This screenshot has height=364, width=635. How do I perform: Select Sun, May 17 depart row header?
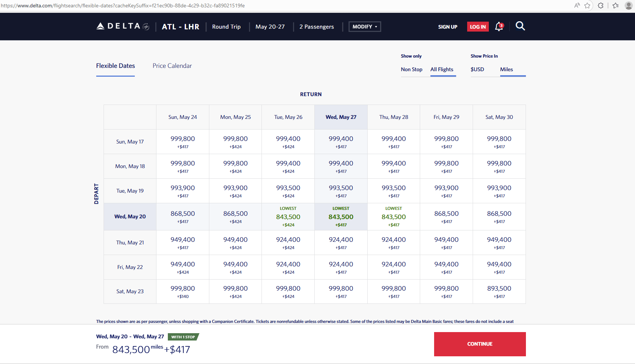coord(130,142)
